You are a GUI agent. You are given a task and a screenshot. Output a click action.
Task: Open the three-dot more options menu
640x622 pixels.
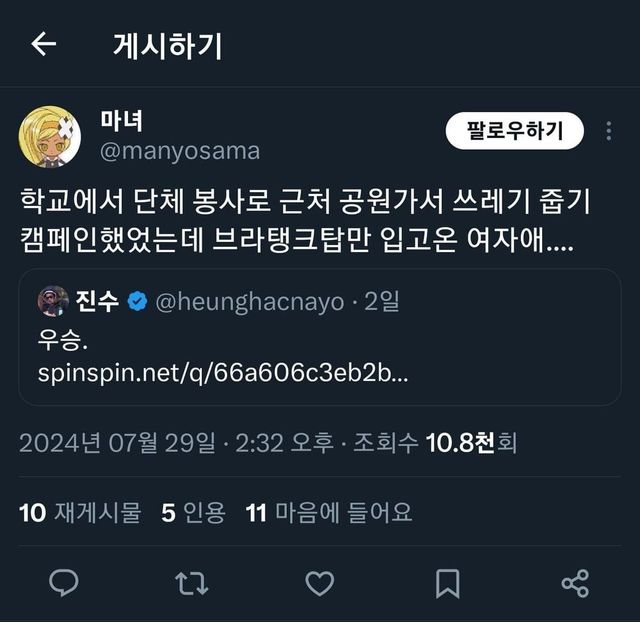tap(609, 131)
